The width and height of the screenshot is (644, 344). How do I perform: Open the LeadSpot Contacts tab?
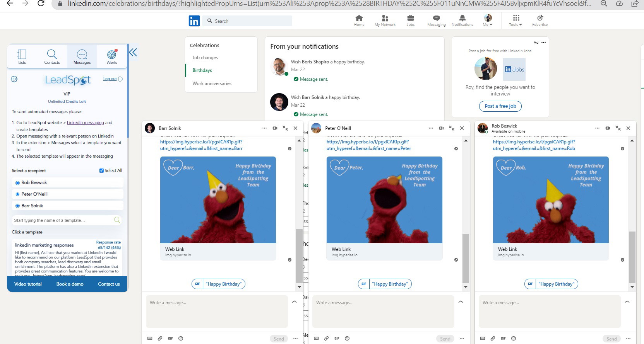pyautogui.click(x=52, y=56)
